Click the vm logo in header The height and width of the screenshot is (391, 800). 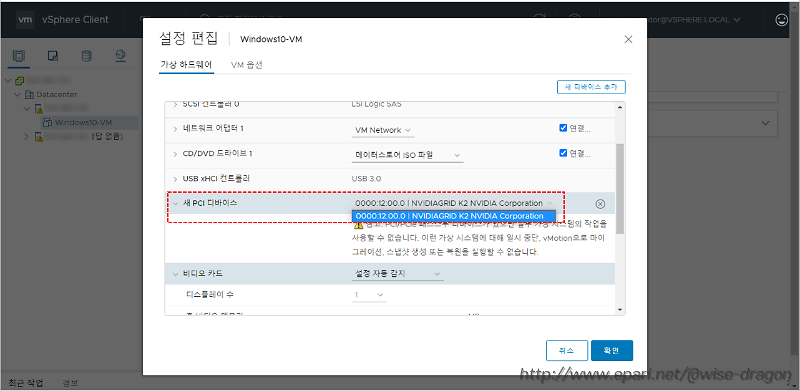click(25, 20)
